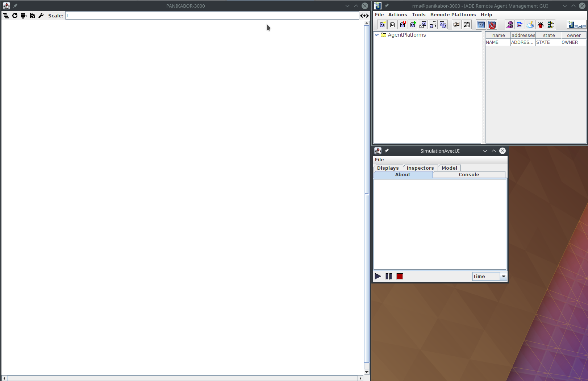
Task: Start the Sniffer agent via purple spy icon
Action: 510,25
